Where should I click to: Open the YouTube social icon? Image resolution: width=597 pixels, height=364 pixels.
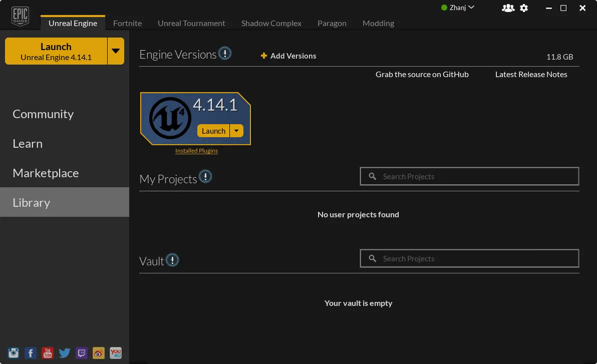click(48, 353)
